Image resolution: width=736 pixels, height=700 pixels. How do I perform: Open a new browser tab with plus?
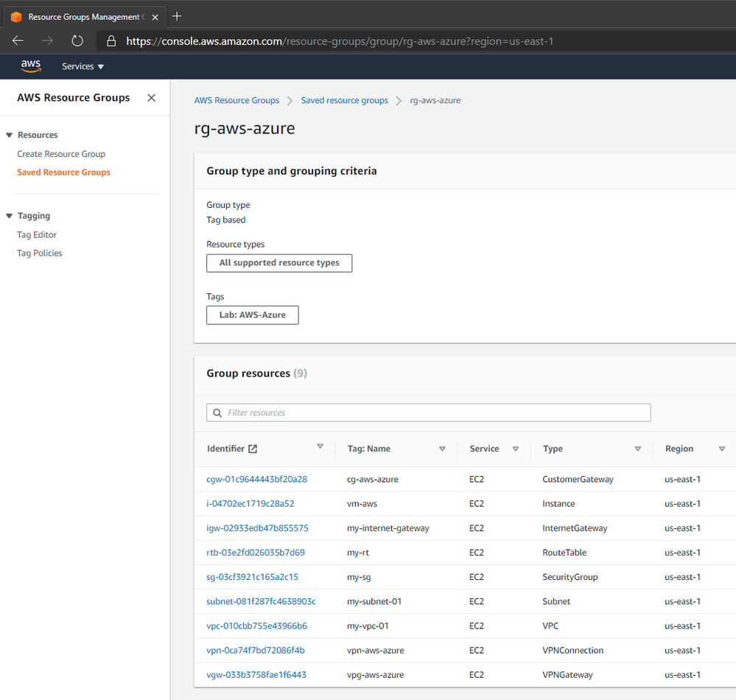(177, 16)
